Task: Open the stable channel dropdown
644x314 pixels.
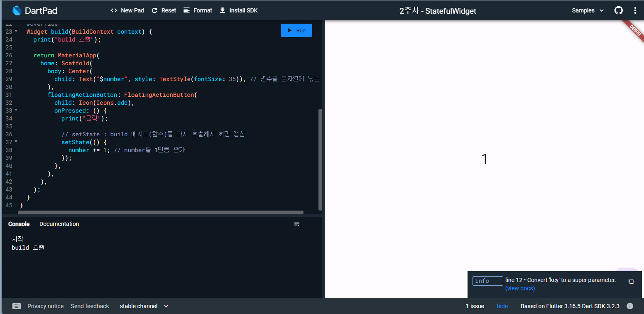Action: pyautogui.click(x=144, y=306)
